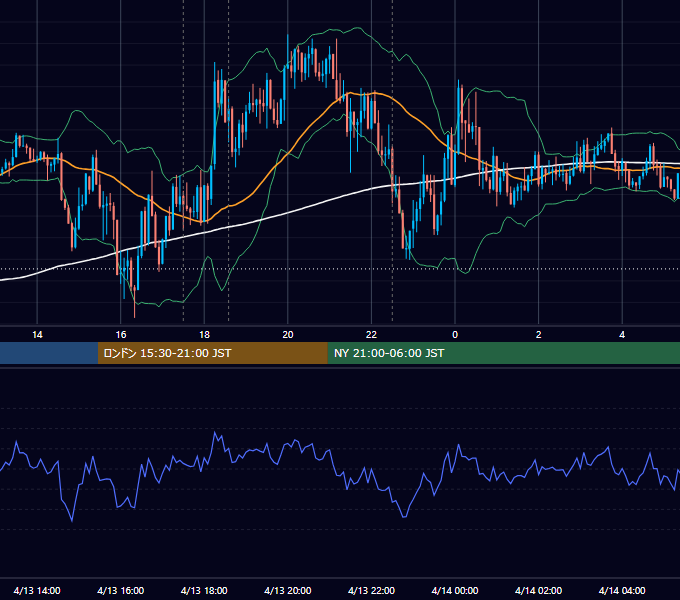Click the 4/13 14:00 date label
The height and width of the screenshot is (600, 680).
pyautogui.click(x=37, y=590)
